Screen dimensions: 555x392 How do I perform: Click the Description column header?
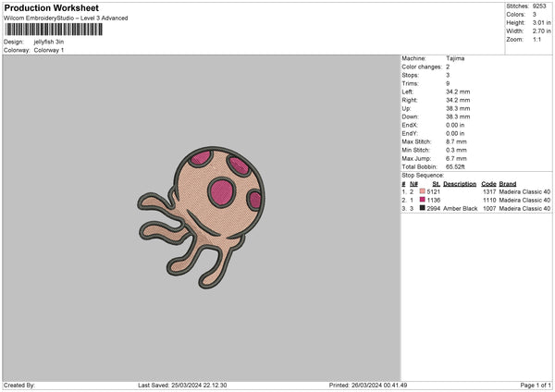pyautogui.click(x=460, y=183)
